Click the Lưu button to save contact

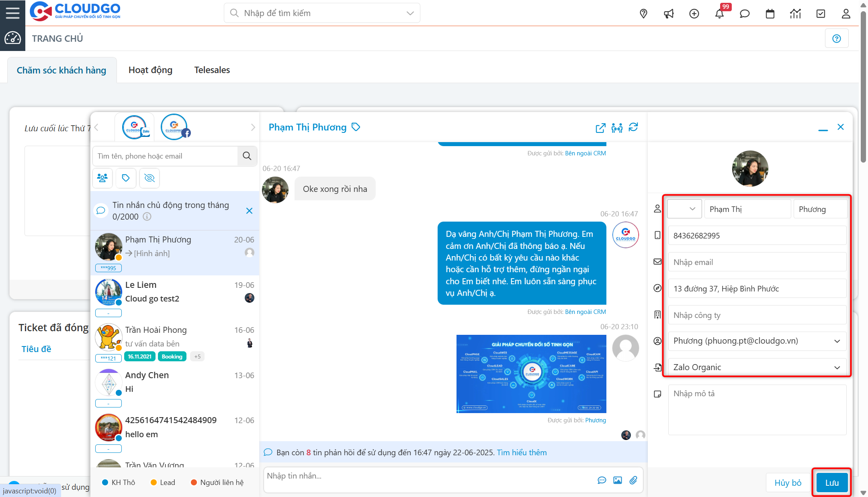(x=831, y=483)
